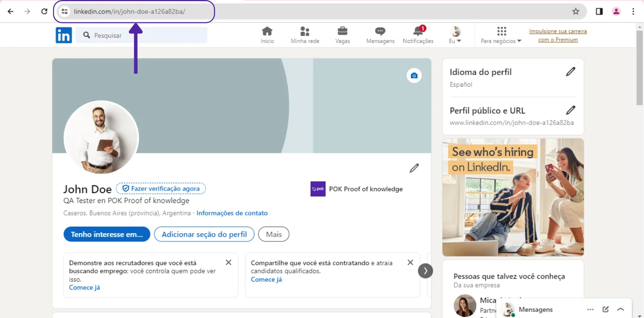The width and height of the screenshot is (644, 318).
Task: Open site information icon in address bar
Action: tap(64, 11)
